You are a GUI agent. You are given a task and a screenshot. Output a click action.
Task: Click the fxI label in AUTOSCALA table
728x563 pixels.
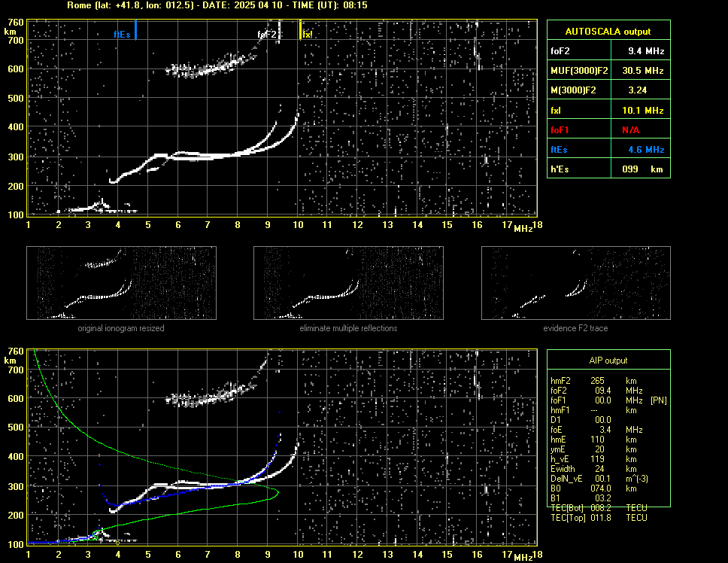coord(556,111)
